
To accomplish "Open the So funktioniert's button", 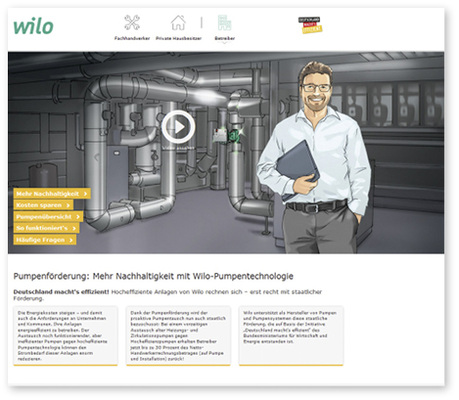I will tap(46, 228).
